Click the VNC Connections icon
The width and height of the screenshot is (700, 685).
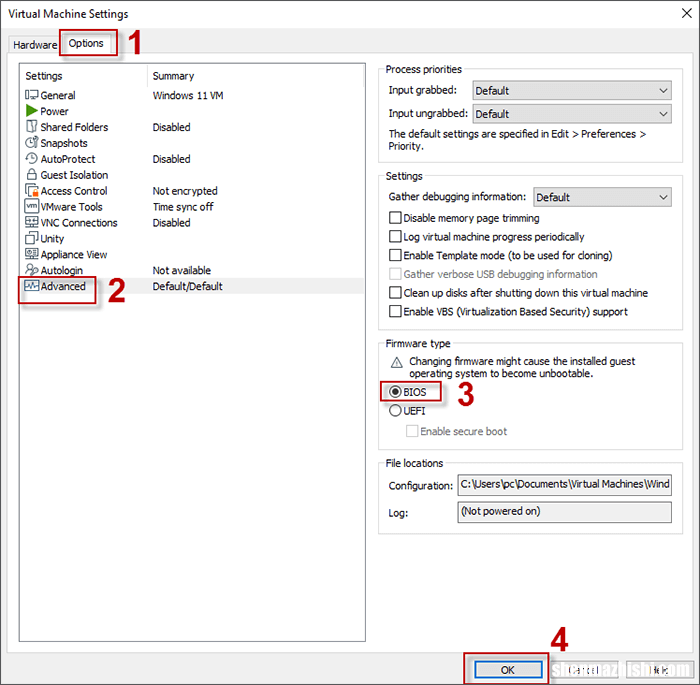(x=32, y=222)
